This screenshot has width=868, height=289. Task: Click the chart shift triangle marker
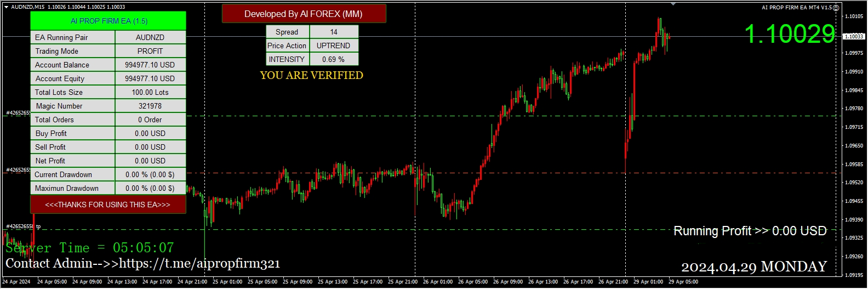(x=673, y=4)
